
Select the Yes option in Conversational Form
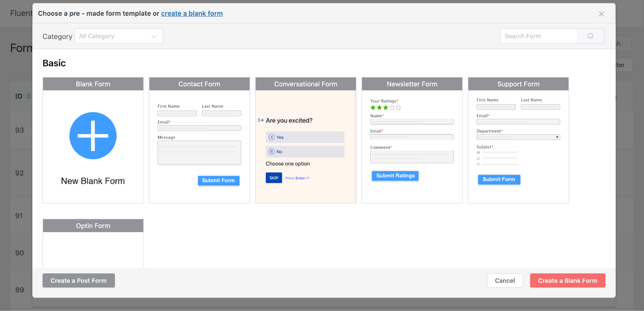tap(305, 137)
